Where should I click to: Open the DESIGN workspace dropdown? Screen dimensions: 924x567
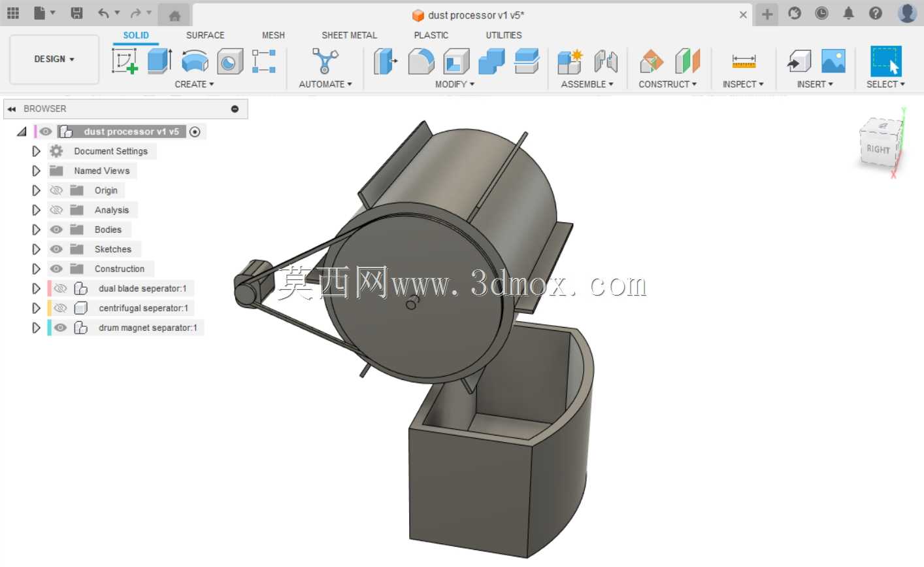click(54, 59)
